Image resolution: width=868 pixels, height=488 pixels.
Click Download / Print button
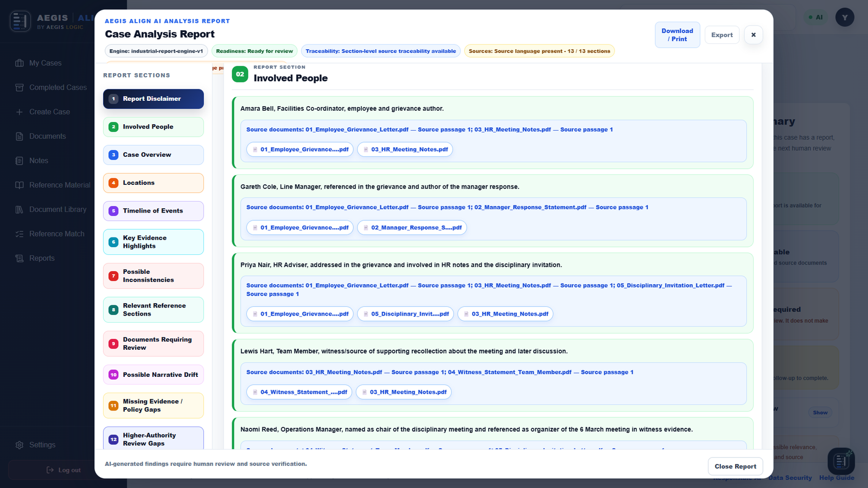pyautogui.click(x=677, y=35)
